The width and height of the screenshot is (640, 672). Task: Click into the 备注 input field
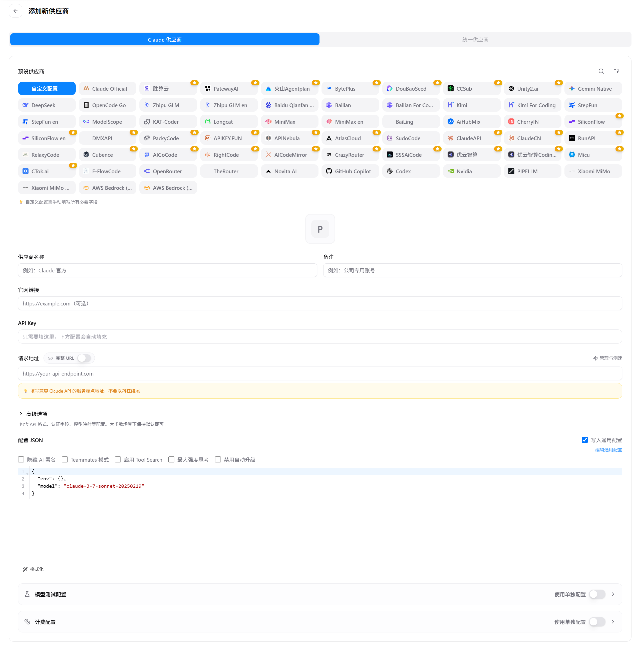click(473, 270)
